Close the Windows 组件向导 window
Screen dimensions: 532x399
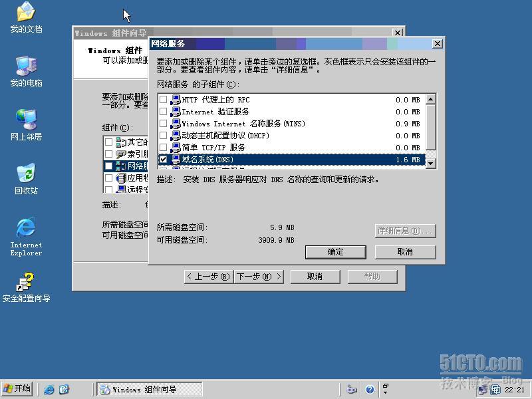(398, 33)
